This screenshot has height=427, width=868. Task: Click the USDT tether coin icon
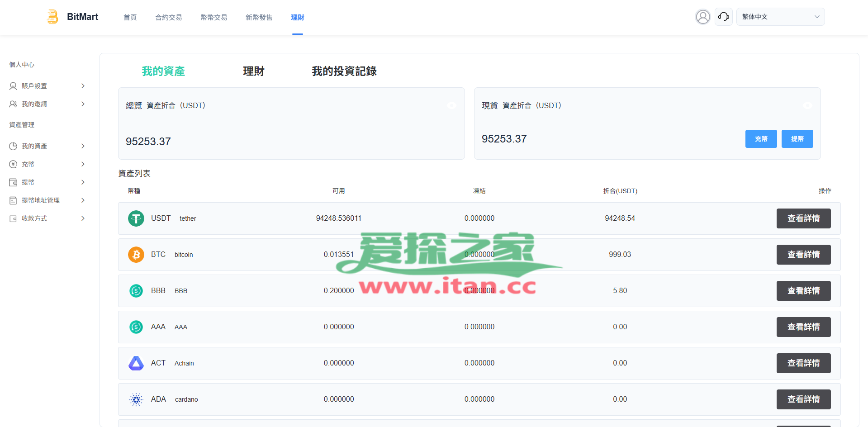(x=136, y=218)
